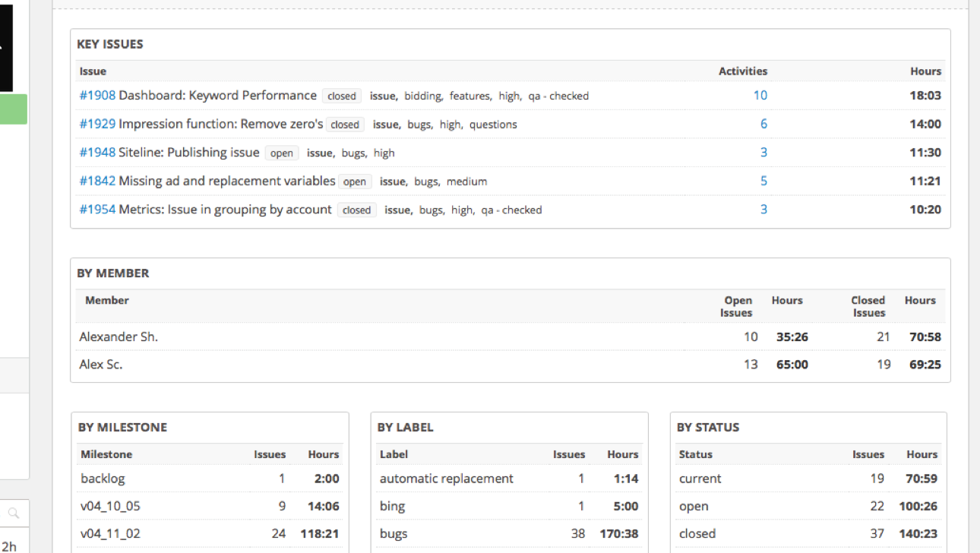Select the Alex Sc. member row

click(510, 365)
